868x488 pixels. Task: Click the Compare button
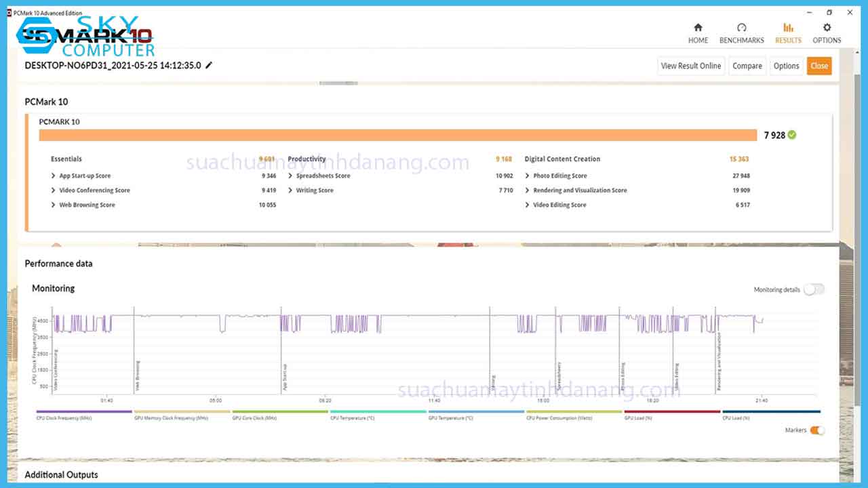pyautogui.click(x=747, y=66)
